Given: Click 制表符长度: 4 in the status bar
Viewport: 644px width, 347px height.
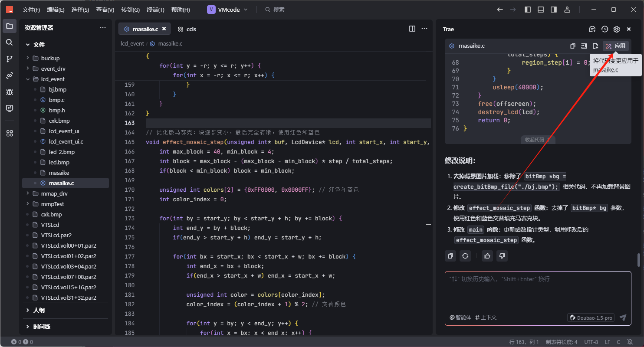Looking at the screenshot, I should pos(562,342).
